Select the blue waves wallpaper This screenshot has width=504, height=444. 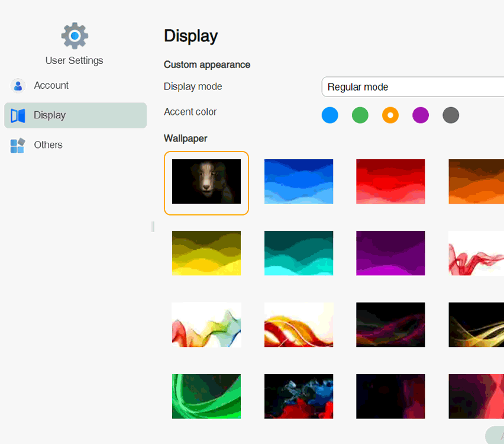[299, 182]
